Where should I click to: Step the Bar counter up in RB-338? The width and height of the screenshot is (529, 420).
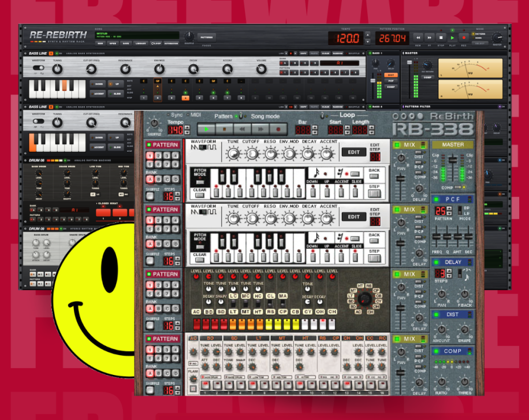(x=315, y=127)
